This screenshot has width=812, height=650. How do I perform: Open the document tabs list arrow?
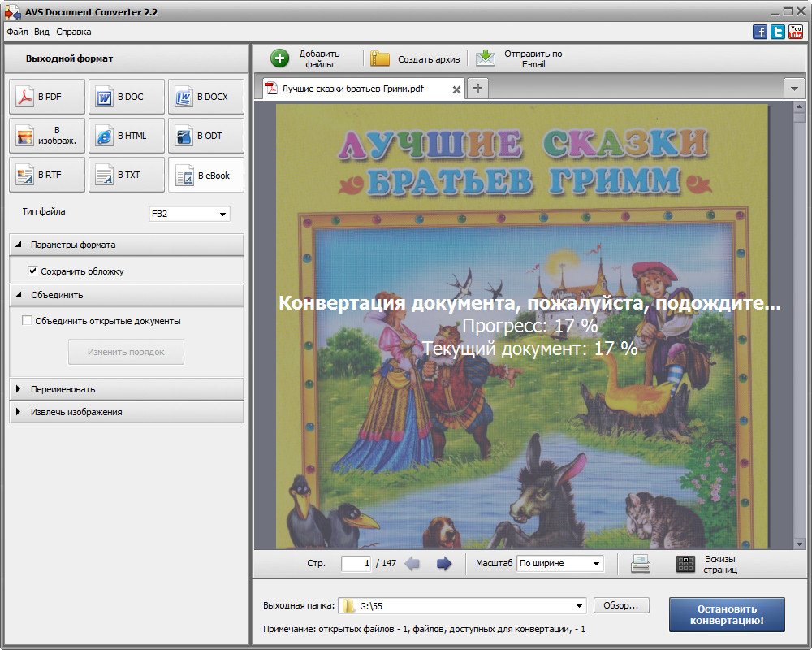point(794,89)
